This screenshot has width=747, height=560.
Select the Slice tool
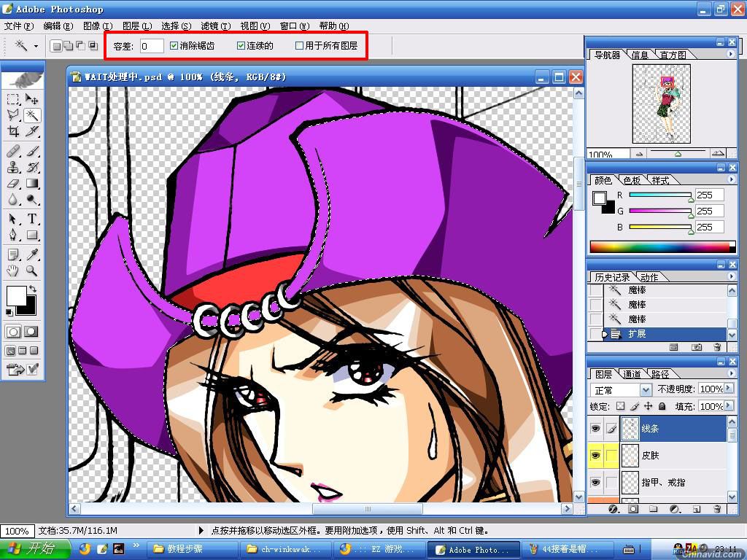[32, 131]
